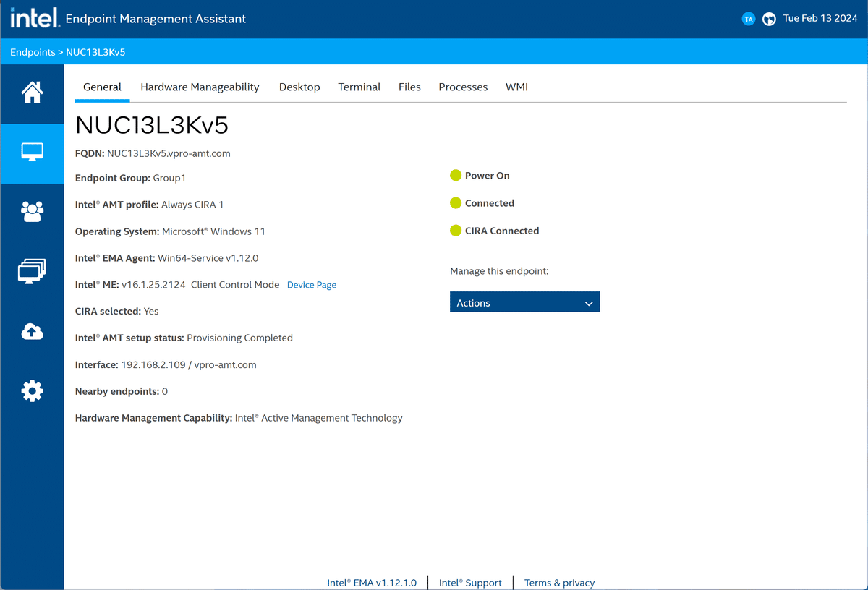Click the Intel logo in header

pos(34,18)
